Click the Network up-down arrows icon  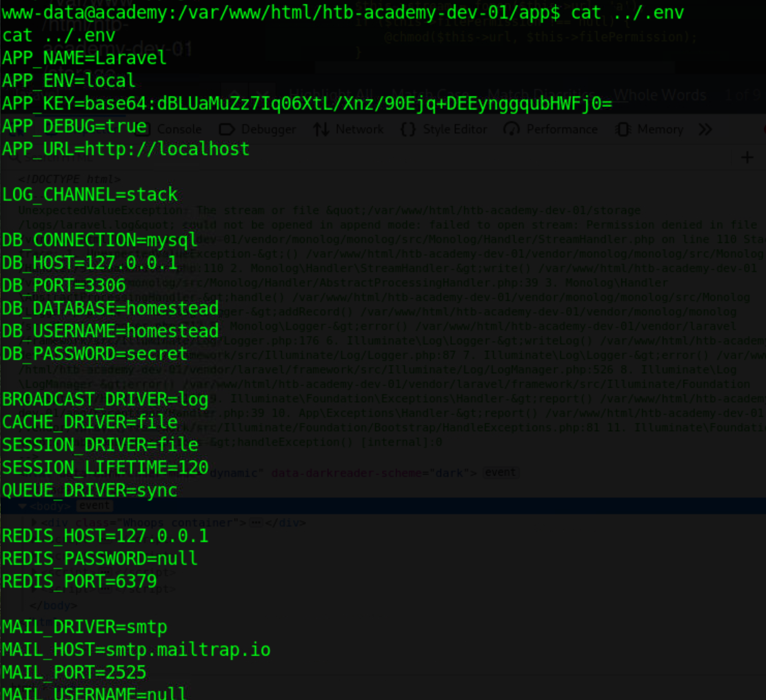(321, 130)
